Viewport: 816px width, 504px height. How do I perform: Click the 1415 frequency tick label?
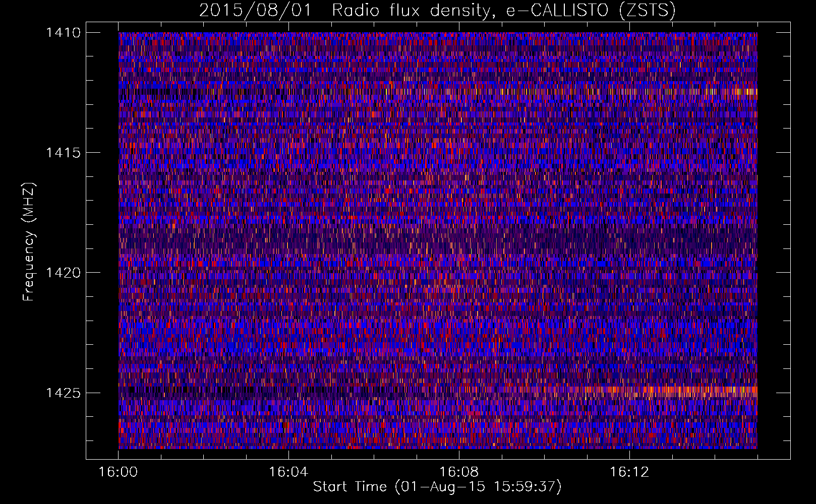tap(63, 153)
